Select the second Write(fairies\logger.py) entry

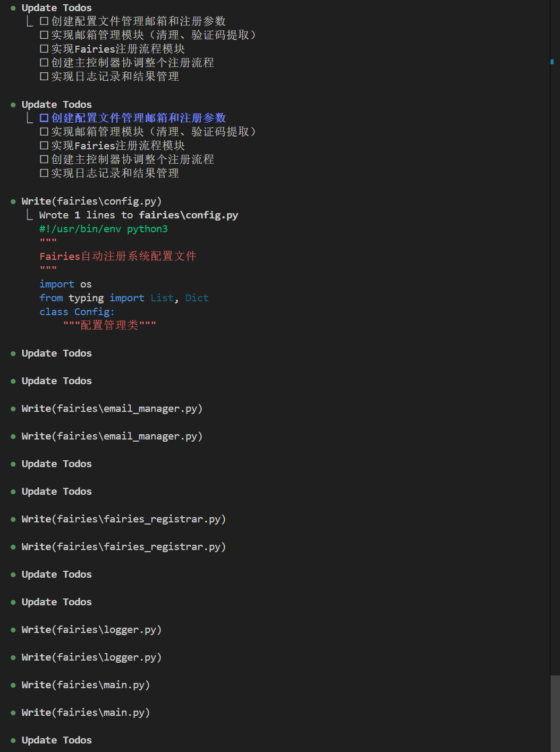[91, 657]
